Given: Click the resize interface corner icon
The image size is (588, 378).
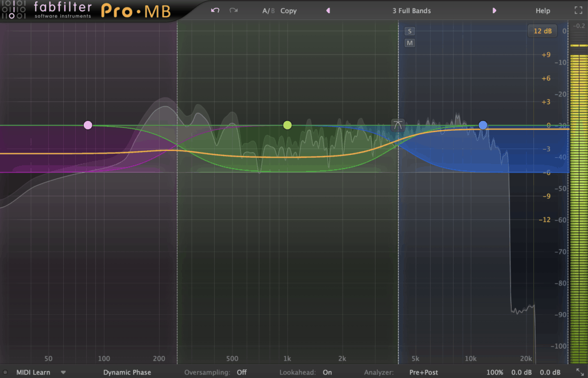Looking at the screenshot, I should pos(580,372).
